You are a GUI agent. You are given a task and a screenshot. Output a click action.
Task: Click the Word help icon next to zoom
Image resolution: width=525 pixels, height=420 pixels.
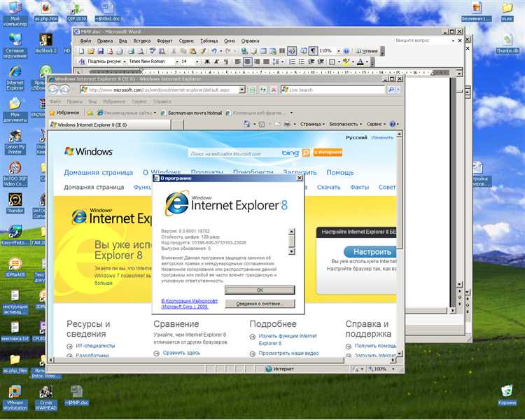[346, 51]
